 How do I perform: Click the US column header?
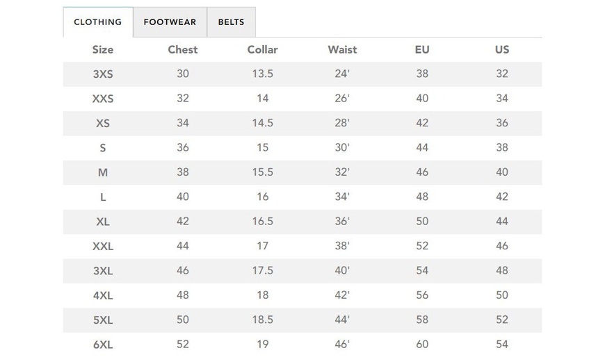pyautogui.click(x=502, y=49)
